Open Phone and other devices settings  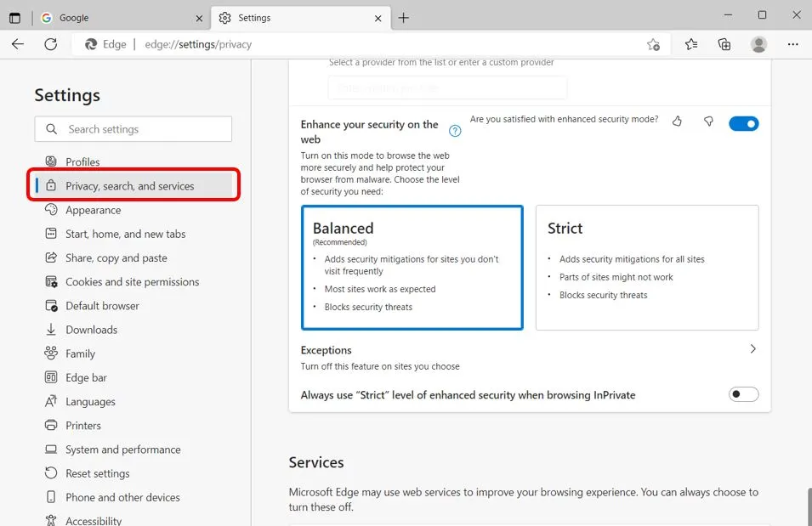tap(122, 497)
